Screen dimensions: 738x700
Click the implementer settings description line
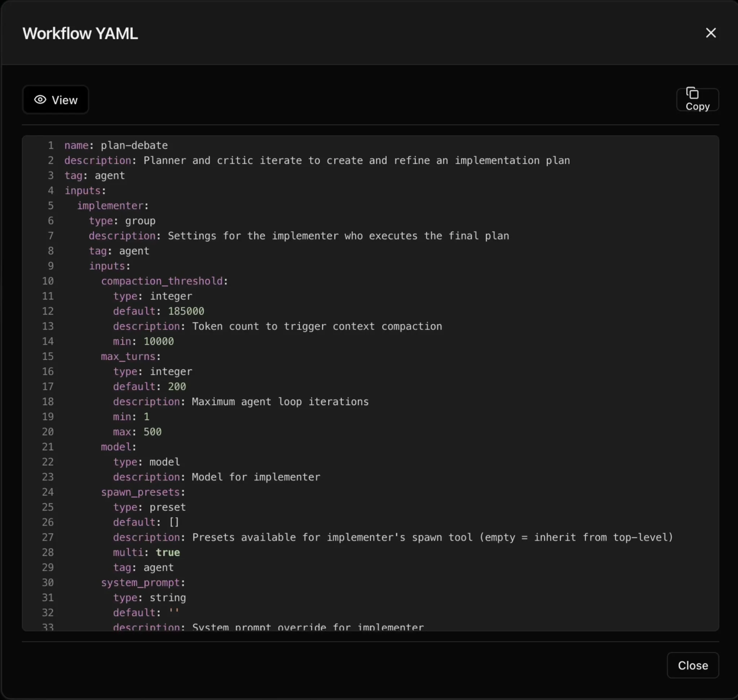(x=299, y=236)
